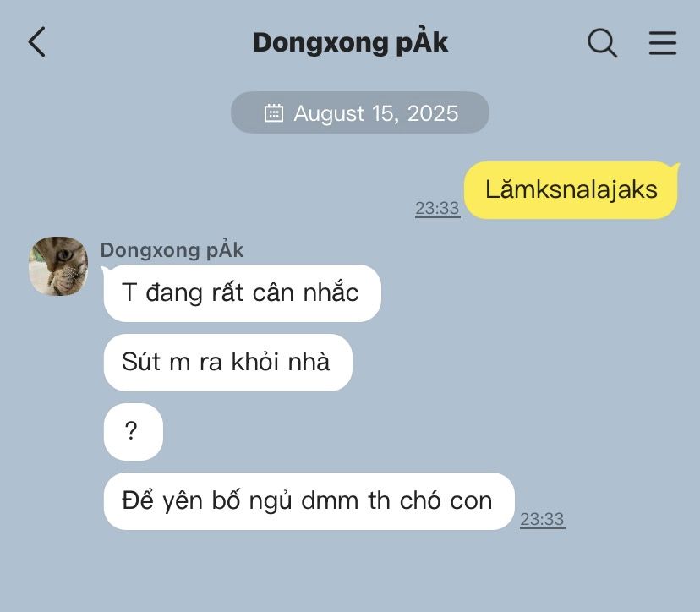The width and height of the screenshot is (700, 612).
Task: Select the August 15, 2025 date pill
Action: coord(360,112)
